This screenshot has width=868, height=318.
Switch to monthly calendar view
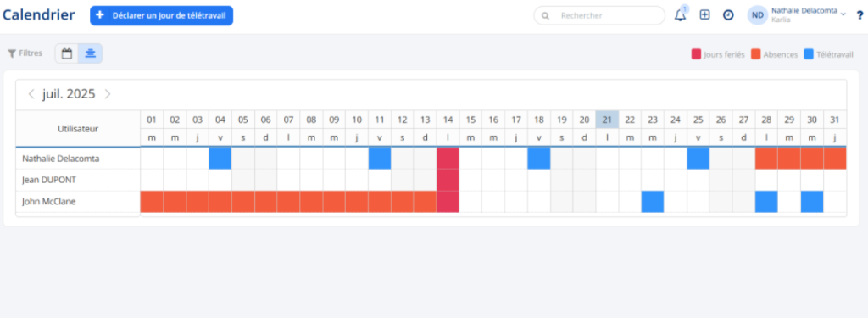pyautogui.click(x=67, y=53)
